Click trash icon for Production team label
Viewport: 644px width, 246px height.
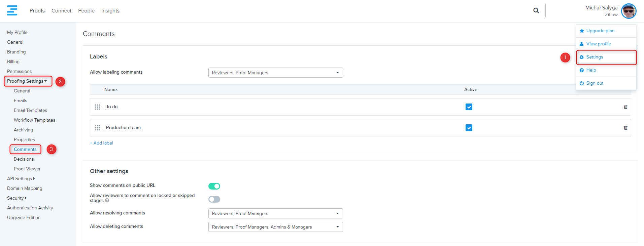[625, 128]
